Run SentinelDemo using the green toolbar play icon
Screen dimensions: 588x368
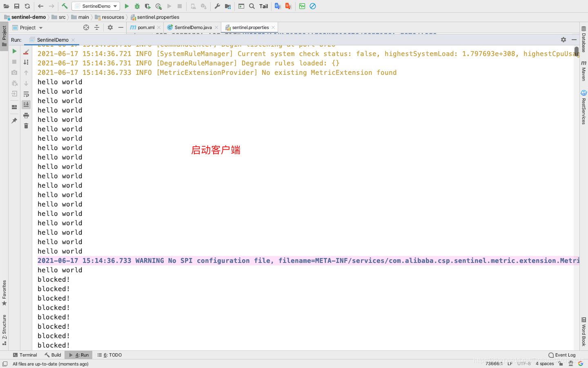point(127,6)
